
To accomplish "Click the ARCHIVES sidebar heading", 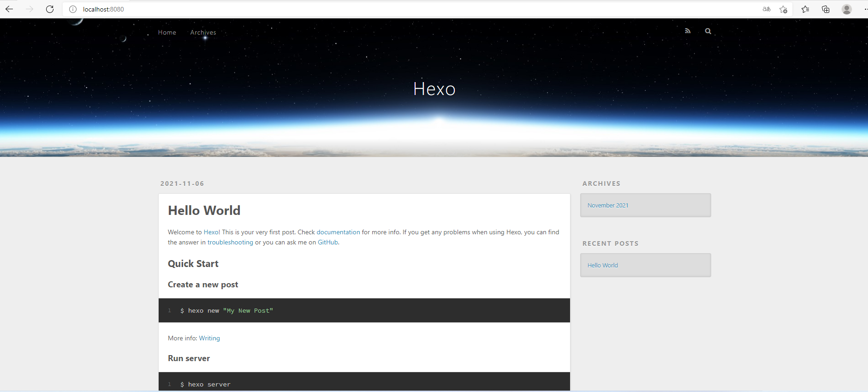I will coord(601,184).
